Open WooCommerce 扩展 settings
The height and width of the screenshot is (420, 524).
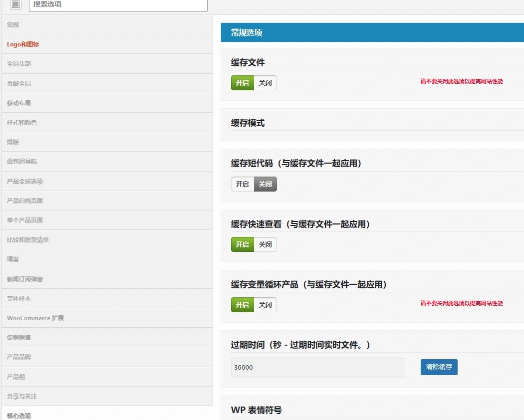pos(35,318)
